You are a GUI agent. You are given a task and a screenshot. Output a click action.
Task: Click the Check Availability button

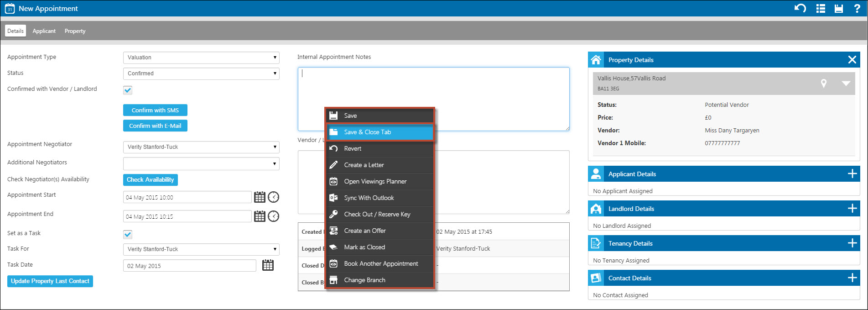click(x=150, y=180)
